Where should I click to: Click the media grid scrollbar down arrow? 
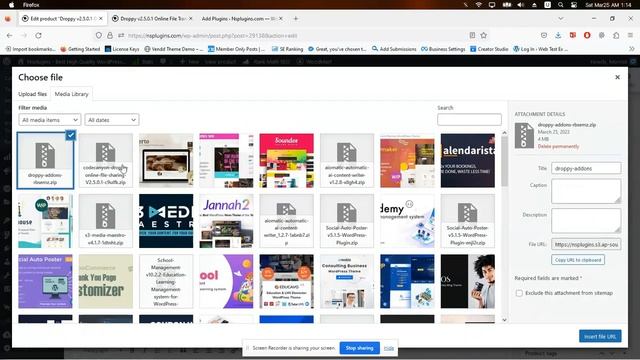click(x=504, y=320)
